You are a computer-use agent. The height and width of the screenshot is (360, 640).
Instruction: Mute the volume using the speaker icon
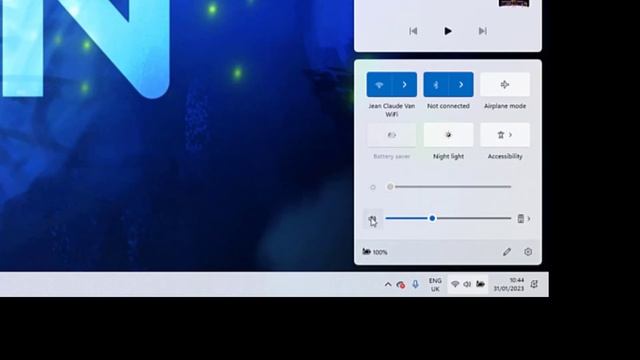click(373, 220)
